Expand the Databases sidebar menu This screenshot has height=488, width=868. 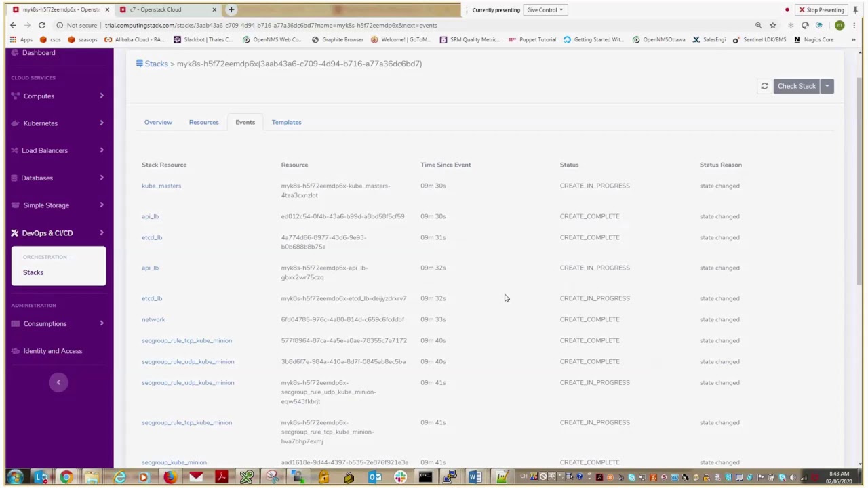click(58, 178)
